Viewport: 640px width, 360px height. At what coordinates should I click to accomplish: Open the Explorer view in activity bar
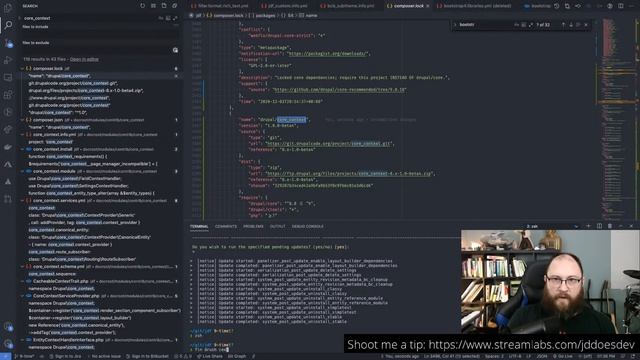pos(8,7)
